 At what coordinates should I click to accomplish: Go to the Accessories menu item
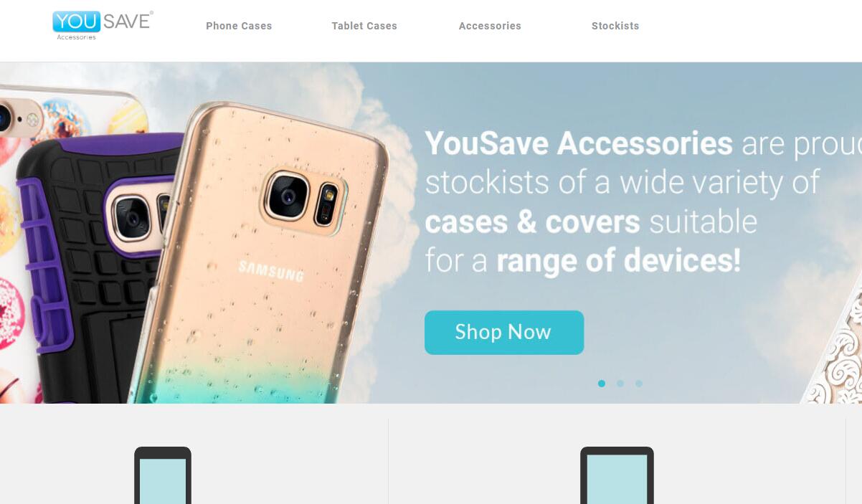490,26
